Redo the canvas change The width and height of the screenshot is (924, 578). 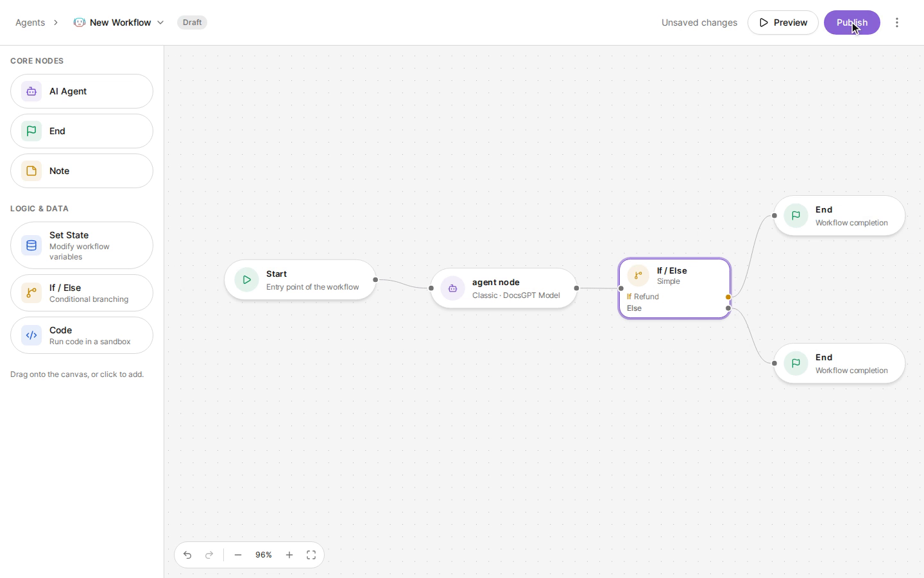coord(209,555)
